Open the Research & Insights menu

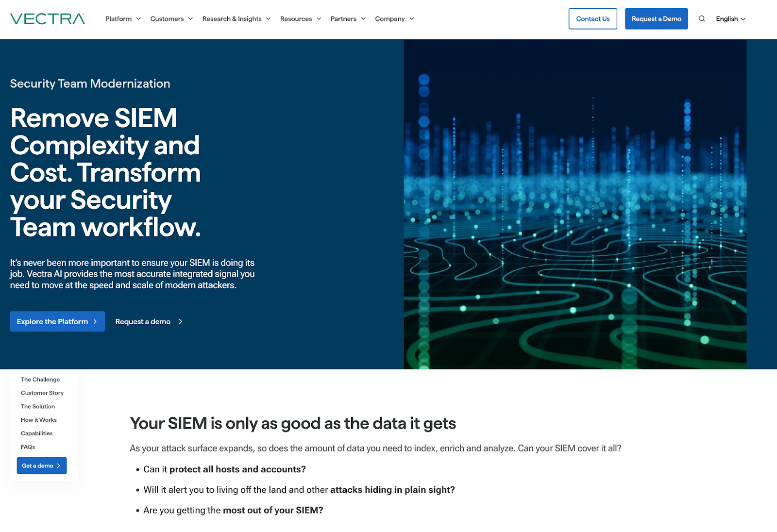tap(236, 19)
